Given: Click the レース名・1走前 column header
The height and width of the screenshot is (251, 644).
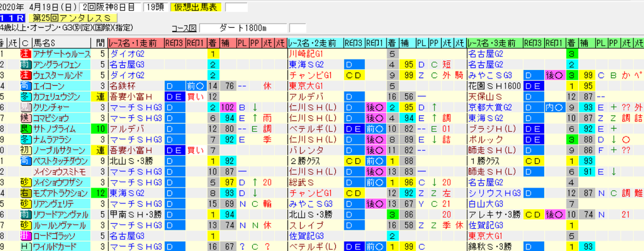Looking at the screenshot, I should click(x=136, y=43).
